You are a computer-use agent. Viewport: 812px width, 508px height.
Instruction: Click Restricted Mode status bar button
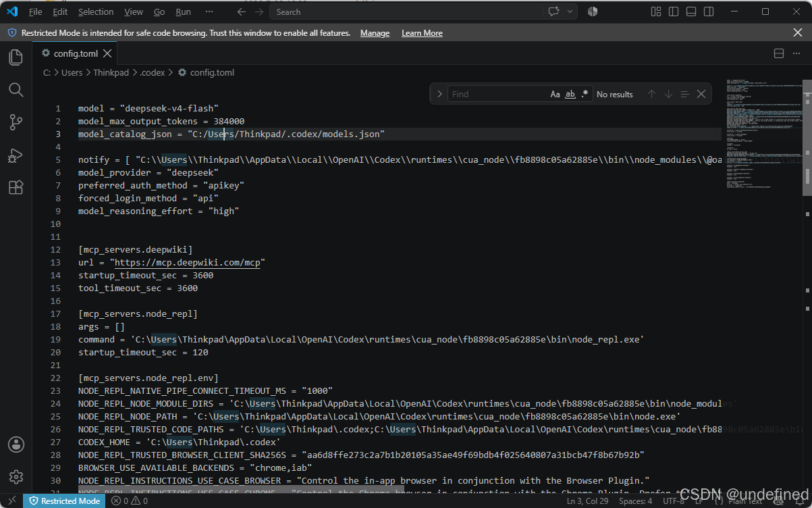click(x=64, y=501)
